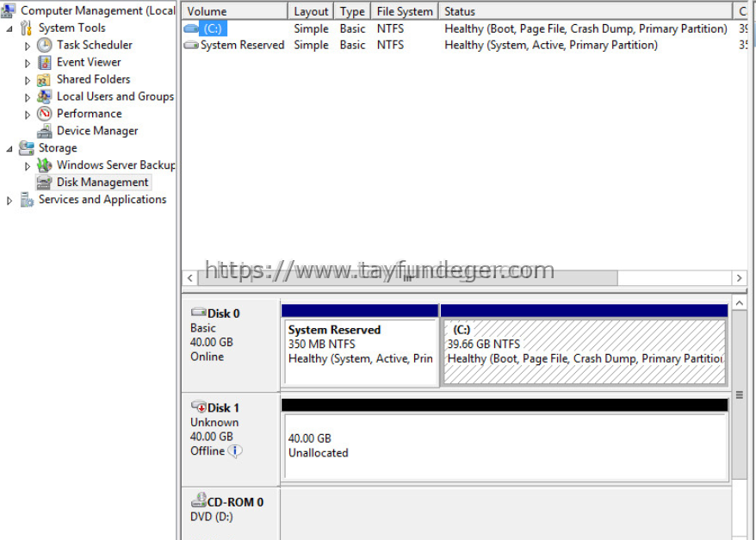
Task: Select Event Viewer in the tree
Action: click(89, 62)
